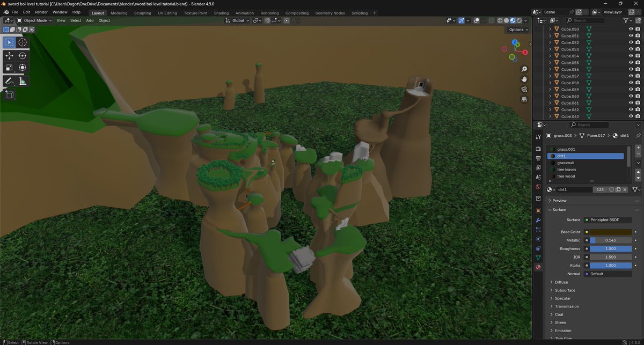Image resolution: width=644 pixels, height=345 pixels.
Task: Hide Cube.054 in viewport
Action: (x=631, y=56)
